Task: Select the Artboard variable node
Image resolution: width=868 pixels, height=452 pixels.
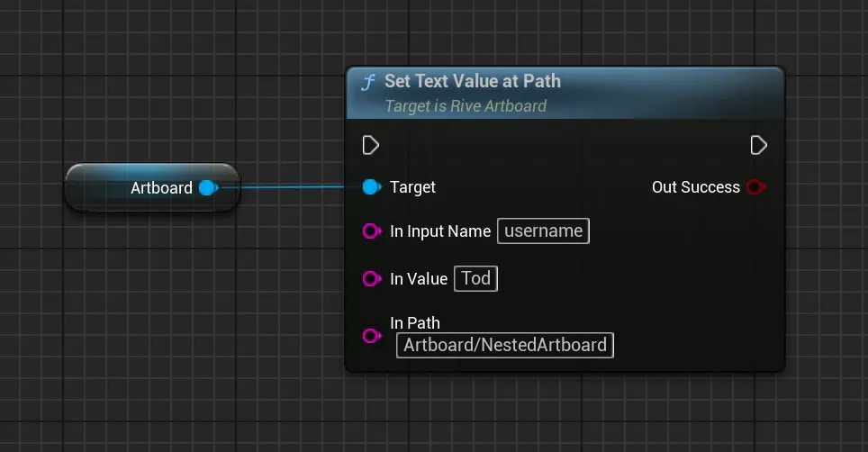Action: point(153,187)
